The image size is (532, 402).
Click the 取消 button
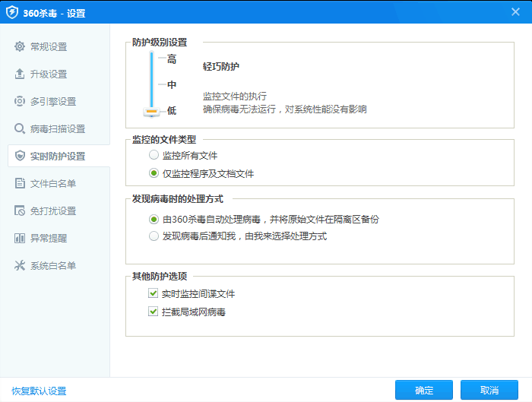tap(489, 390)
